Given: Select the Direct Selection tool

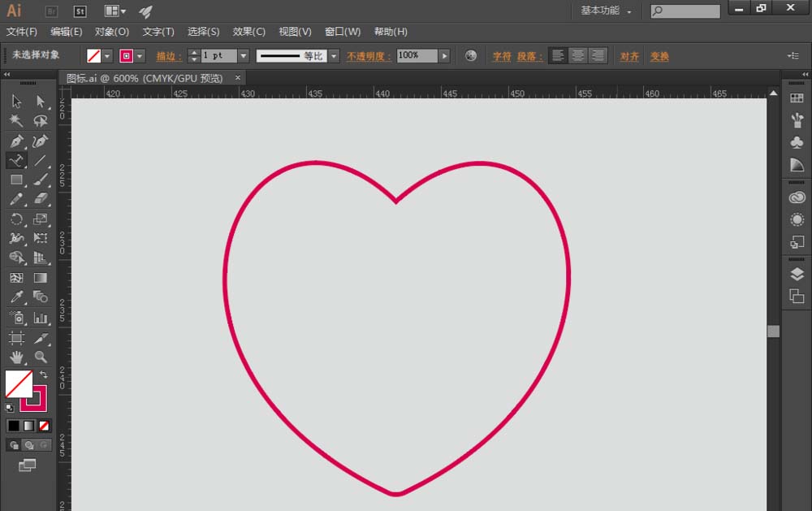Looking at the screenshot, I should click(x=41, y=101).
